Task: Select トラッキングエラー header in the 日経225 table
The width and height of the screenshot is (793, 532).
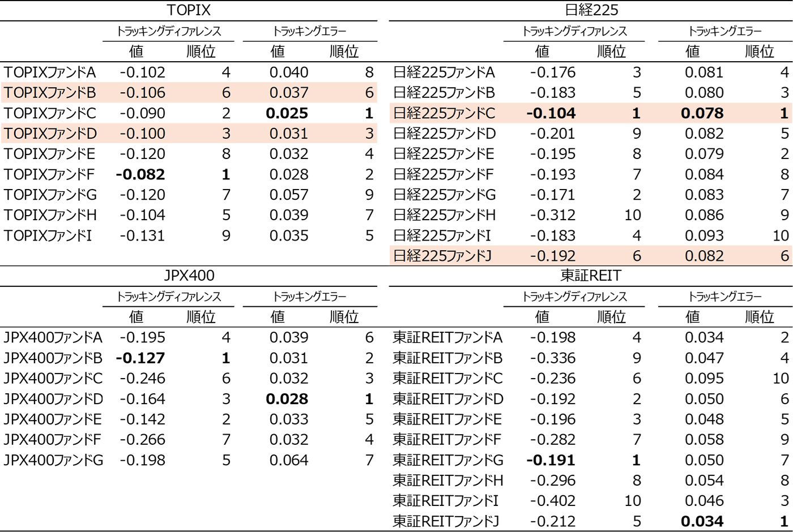Action: (x=724, y=31)
